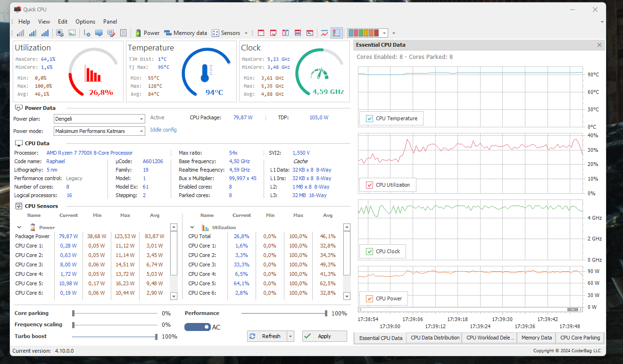Click the Apply button

[x=324, y=336]
